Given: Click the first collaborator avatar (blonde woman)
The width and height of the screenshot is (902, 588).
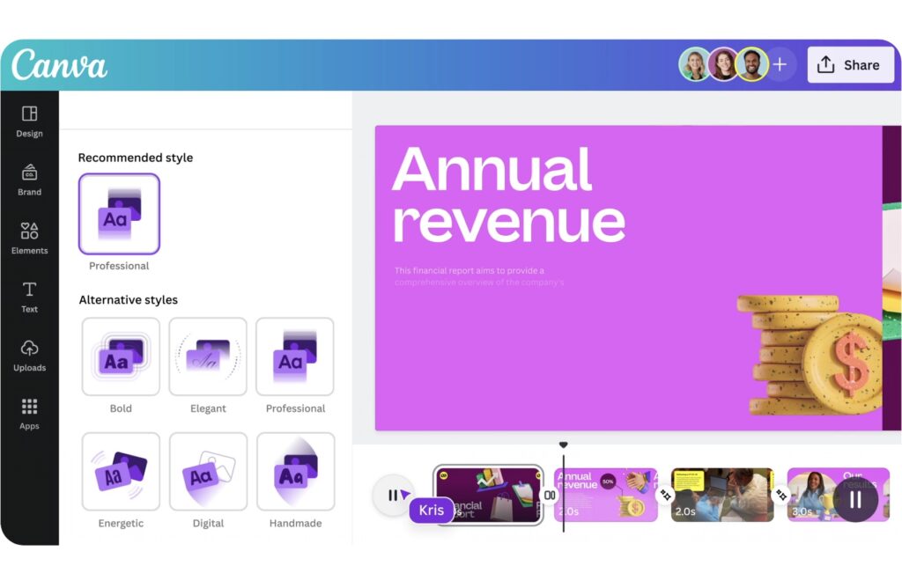Looking at the screenshot, I should click(694, 64).
